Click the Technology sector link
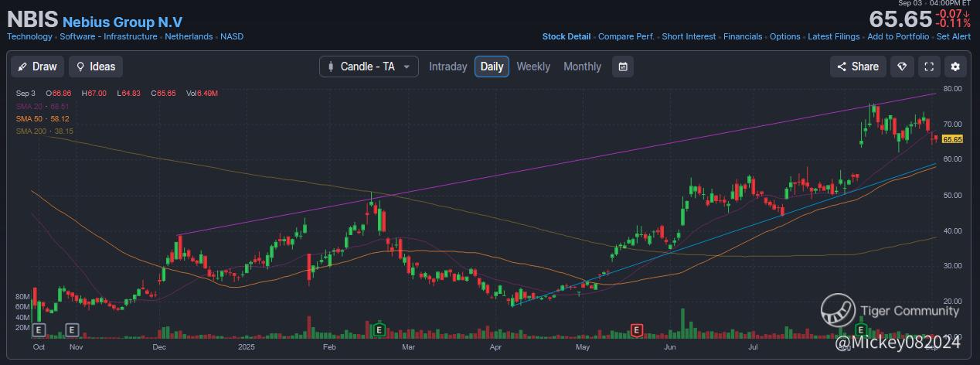This screenshot has height=365, width=980. click(29, 36)
